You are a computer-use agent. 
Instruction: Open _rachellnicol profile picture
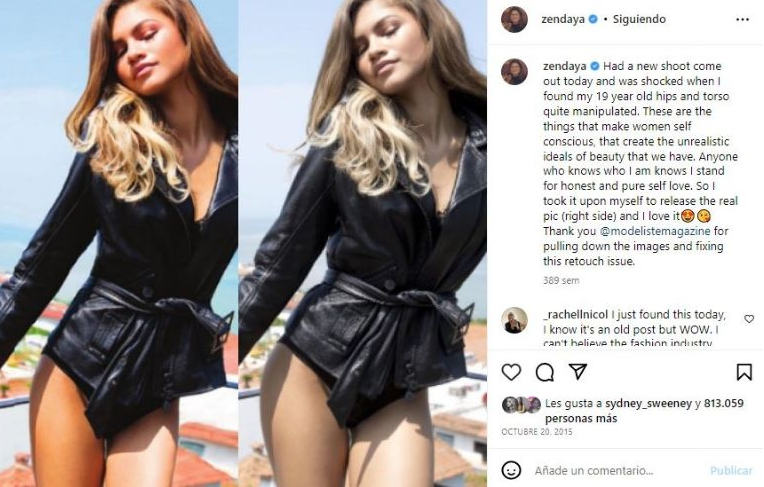click(x=515, y=320)
